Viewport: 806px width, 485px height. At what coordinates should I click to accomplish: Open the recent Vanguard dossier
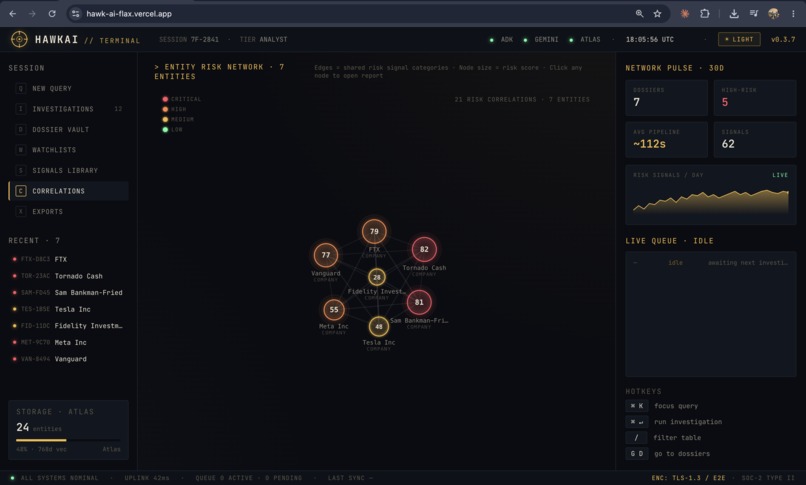pyautogui.click(x=68, y=359)
